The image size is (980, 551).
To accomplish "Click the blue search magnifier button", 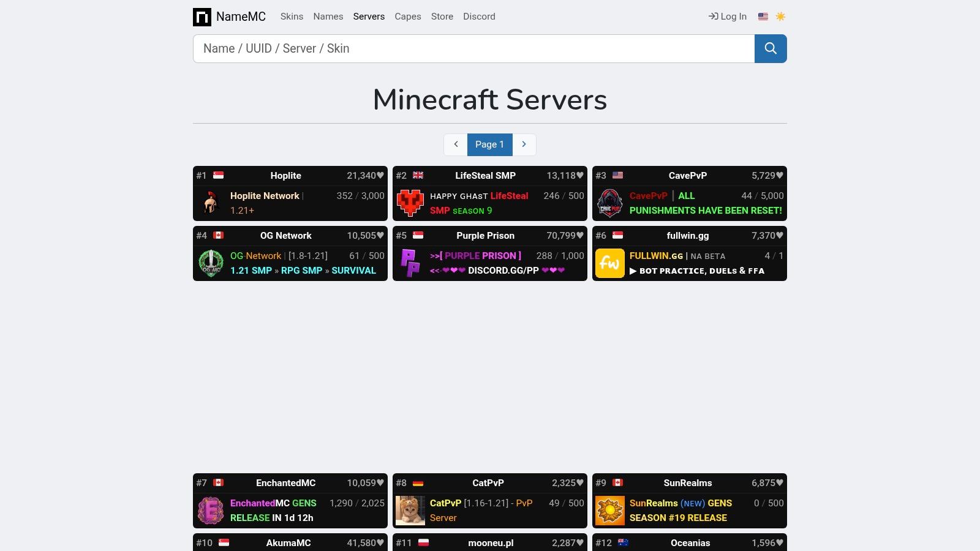I will (771, 48).
